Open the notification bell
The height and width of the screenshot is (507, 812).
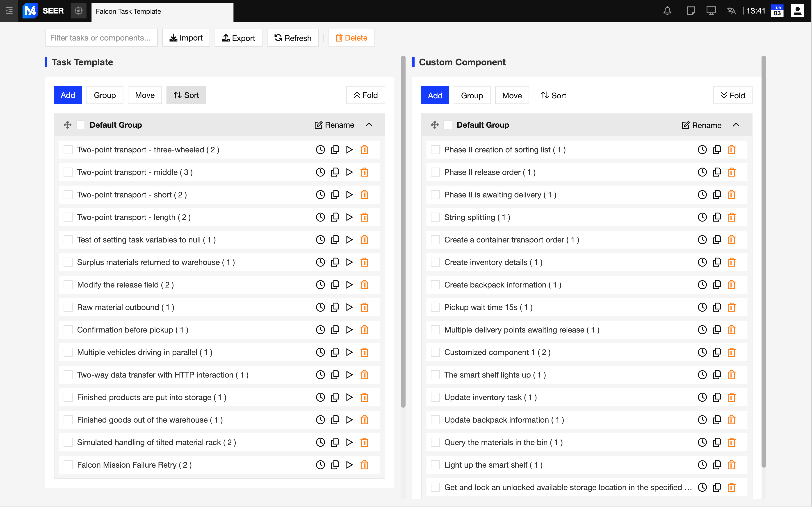coord(667,11)
